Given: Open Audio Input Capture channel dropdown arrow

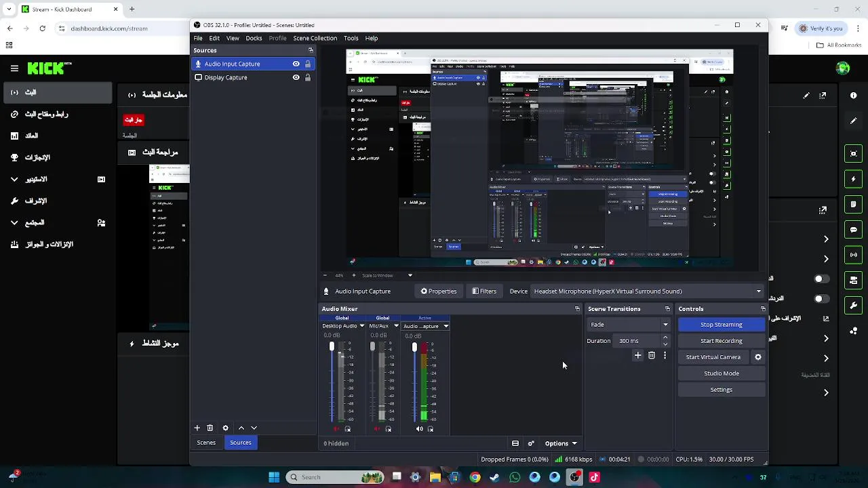Looking at the screenshot, I should (x=446, y=326).
